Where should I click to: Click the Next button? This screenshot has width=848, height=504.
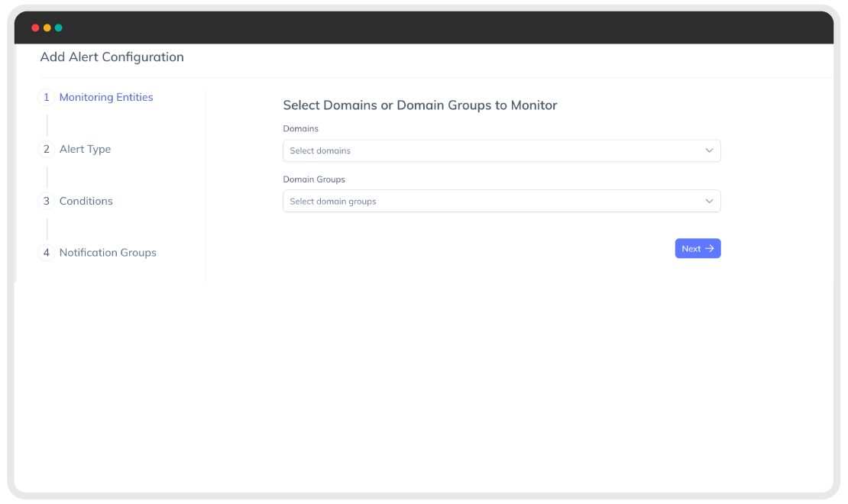point(697,249)
